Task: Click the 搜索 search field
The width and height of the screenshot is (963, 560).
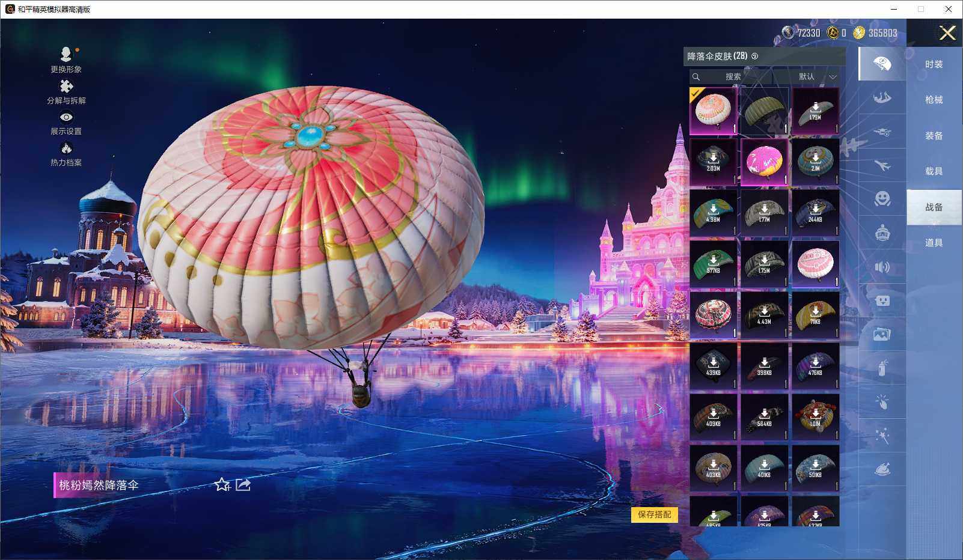Action: pos(732,77)
